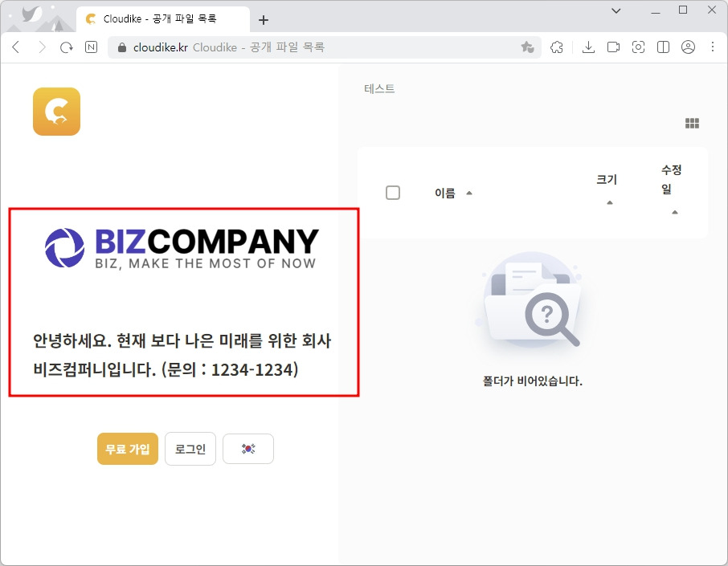Expand the tab list chevron
Screen dimensions: 728x566
click(616, 10)
